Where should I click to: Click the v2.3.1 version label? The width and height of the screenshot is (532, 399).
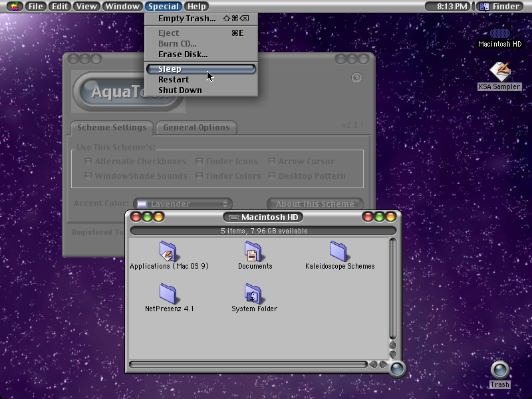352,125
